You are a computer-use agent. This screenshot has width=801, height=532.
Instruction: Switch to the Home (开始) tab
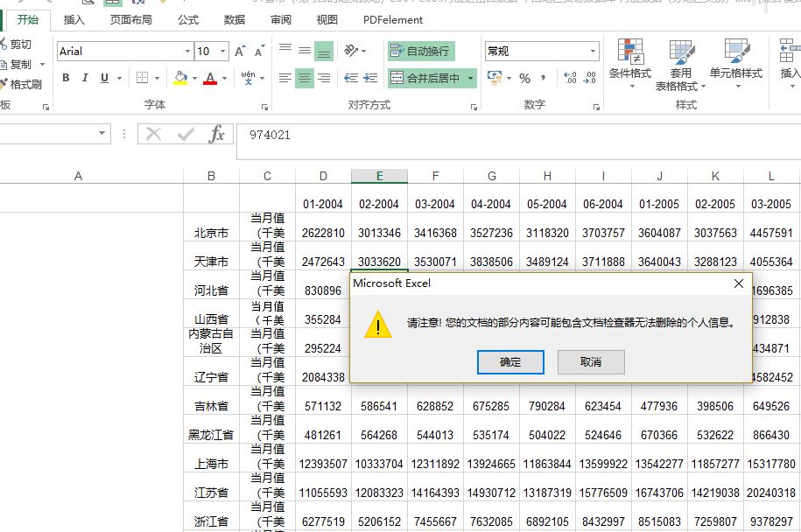[x=28, y=20]
